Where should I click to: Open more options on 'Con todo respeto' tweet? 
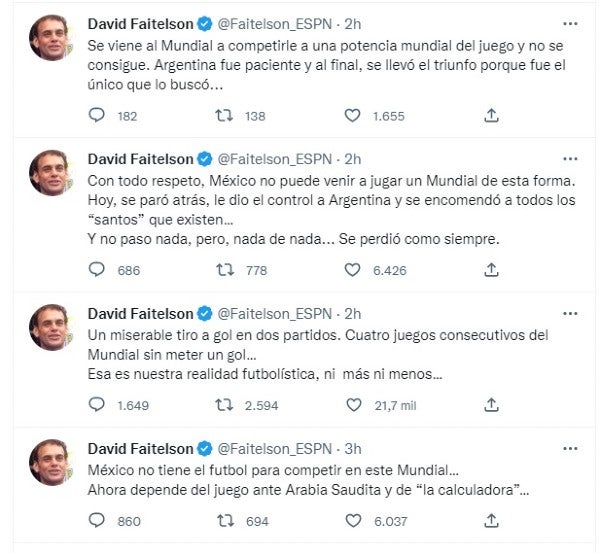(x=570, y=157)
